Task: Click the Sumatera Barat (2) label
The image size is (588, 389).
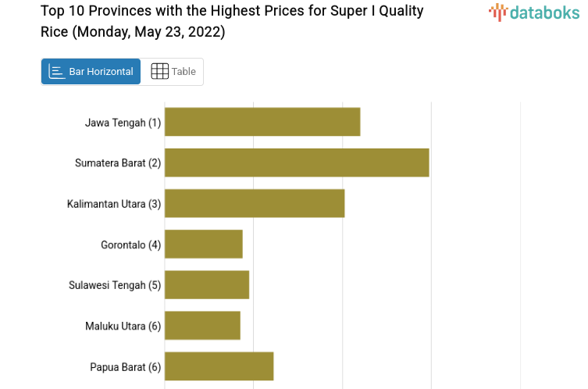Action: point(118,163)
